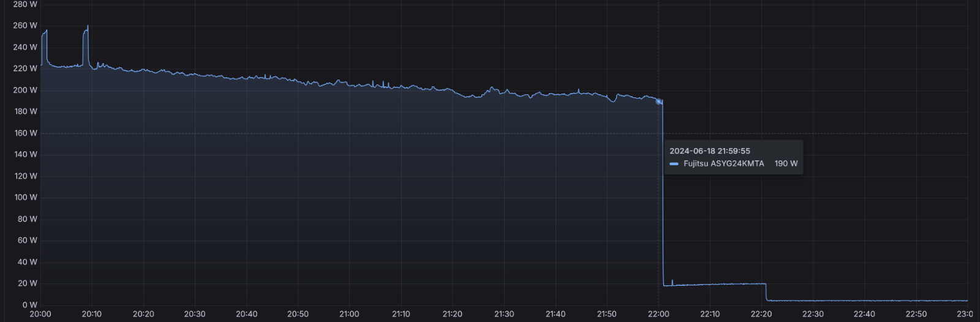Click the 21:50 x-axis label
Image resolution: width=980 pixels, height=322 pixels.
[607, 314]
